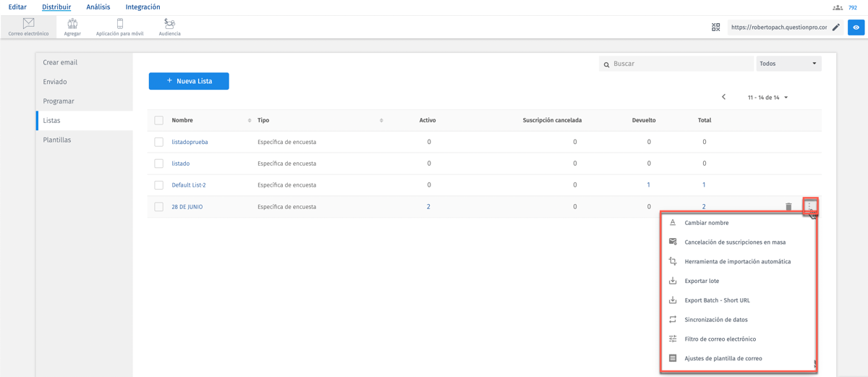Image resolution: width=868 pixels, height=377 pixels.
Task: Choose Exportar lote from context menu
Action: click(x=702, y=281)
